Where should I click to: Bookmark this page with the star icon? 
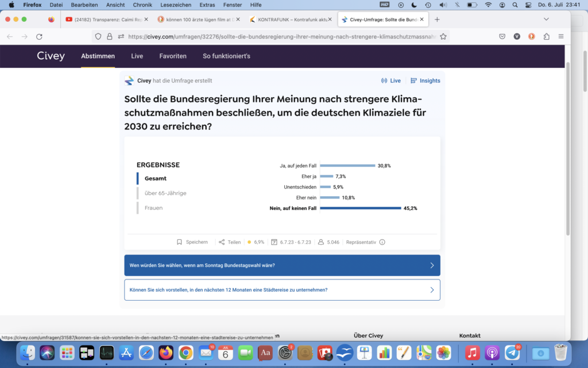443,36
